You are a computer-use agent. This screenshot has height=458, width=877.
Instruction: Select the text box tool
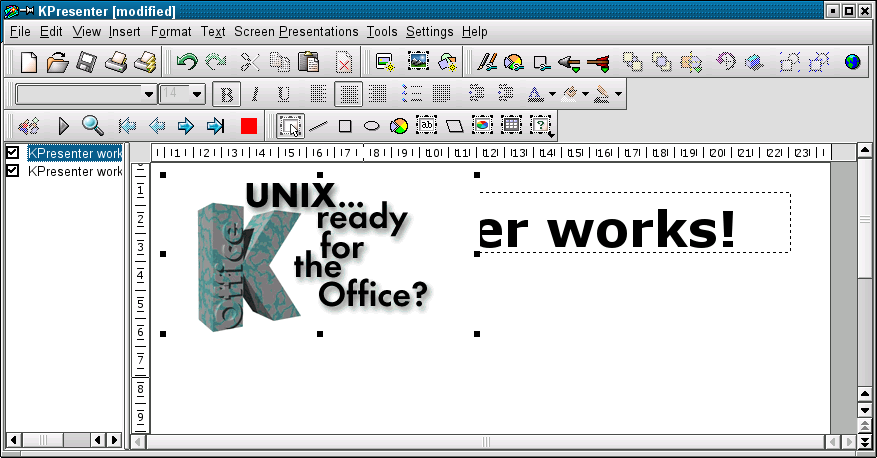click(427, 125)
